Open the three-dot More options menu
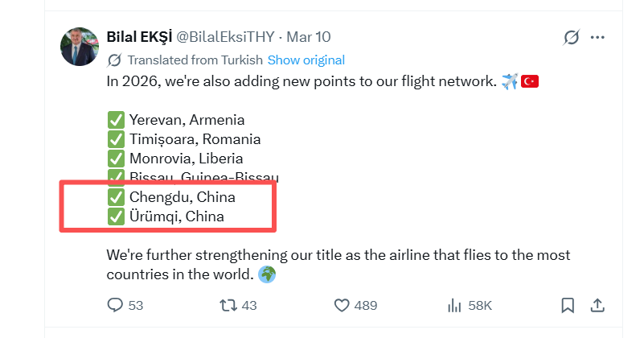Screen dimensions: 644x338 click(x=597, y=38)
